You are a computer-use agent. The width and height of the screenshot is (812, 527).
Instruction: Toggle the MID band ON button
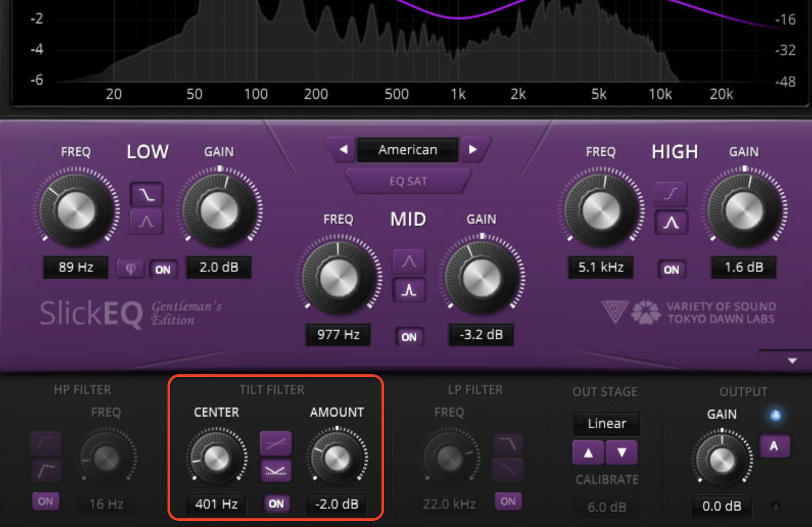(x=409, y=337)
